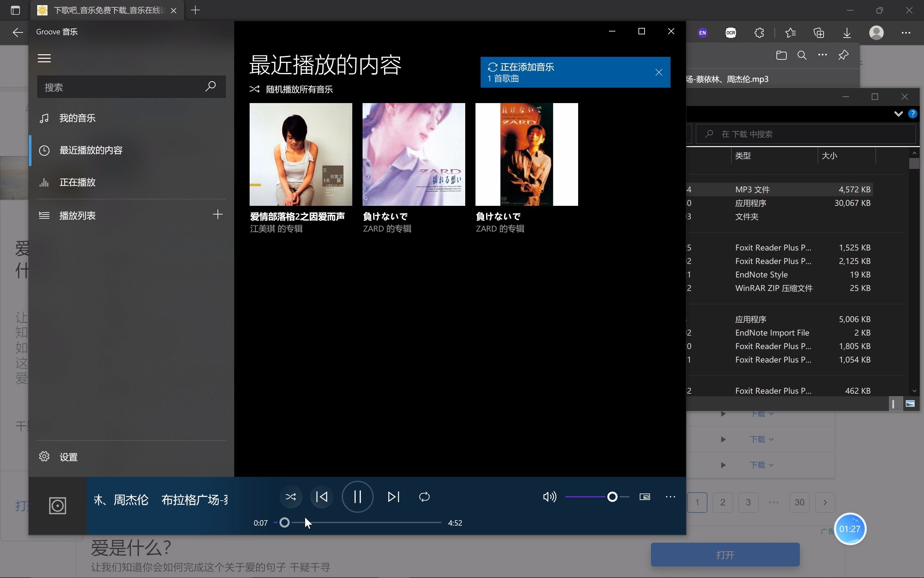The height and width of the screenshot is (578, 924).
Task: Click the volume slider track
Action: click(597, 497)
